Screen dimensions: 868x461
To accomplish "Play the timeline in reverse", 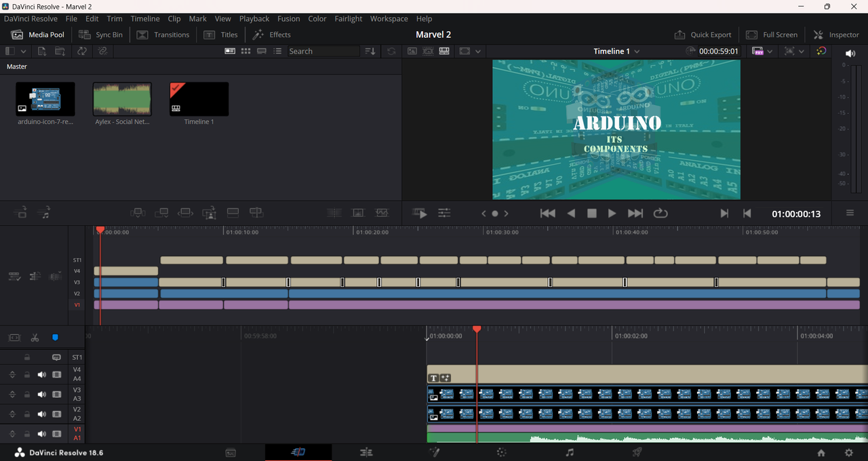I will tap(571, 213).
